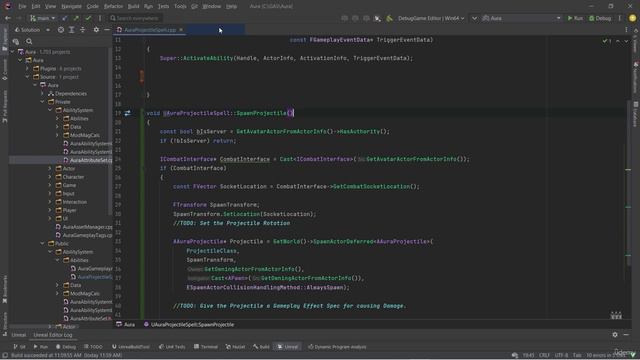Toggle the Solution panel's left filter icon
Screen dimensions: 640x360
pos(16,41)
